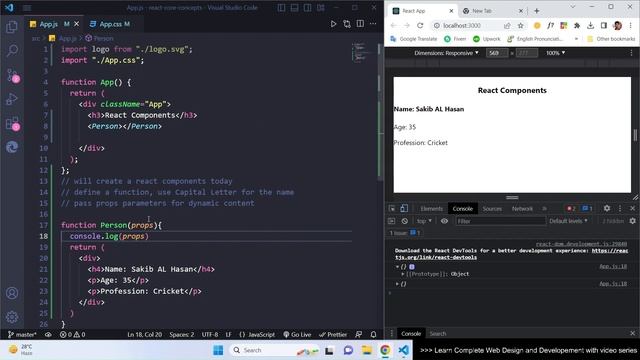The image size is (640, 360).
Task: Click the viewport width field showing 569
Action: (x=497, y=53)
